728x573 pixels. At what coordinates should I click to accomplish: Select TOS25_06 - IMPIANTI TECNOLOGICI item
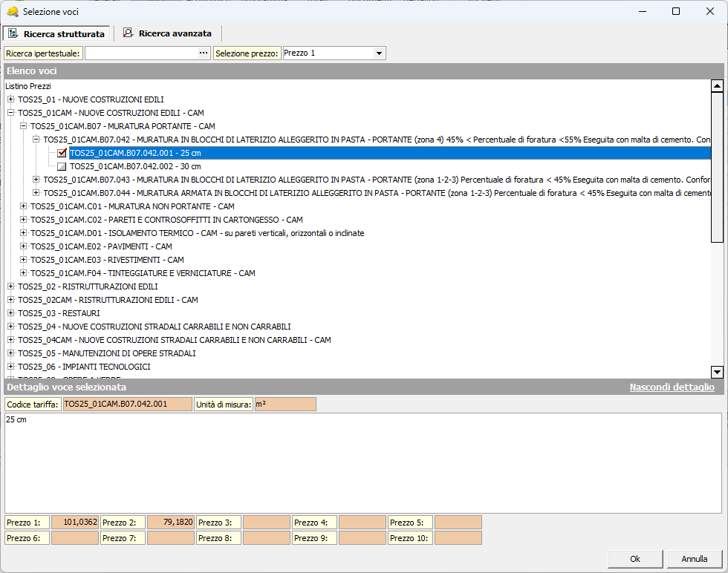click(x=84, y=367)
